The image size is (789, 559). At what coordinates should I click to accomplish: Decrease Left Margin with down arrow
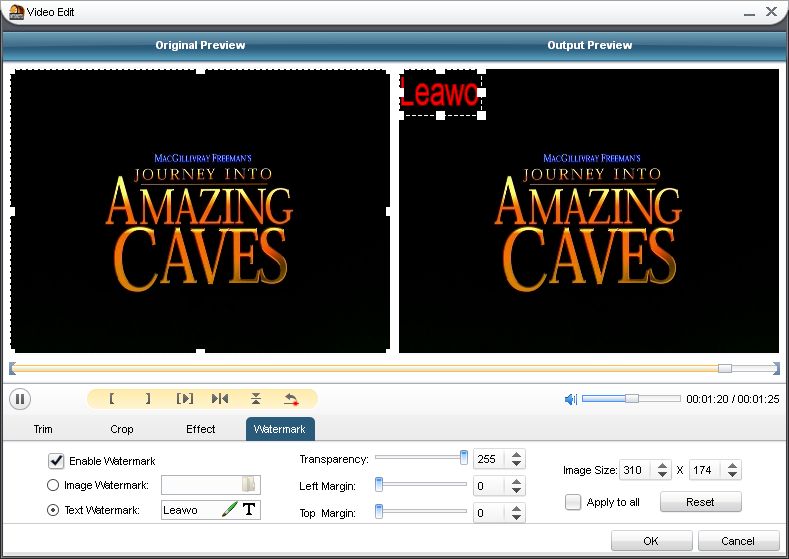pyautogui.click(x=516, y=491)
